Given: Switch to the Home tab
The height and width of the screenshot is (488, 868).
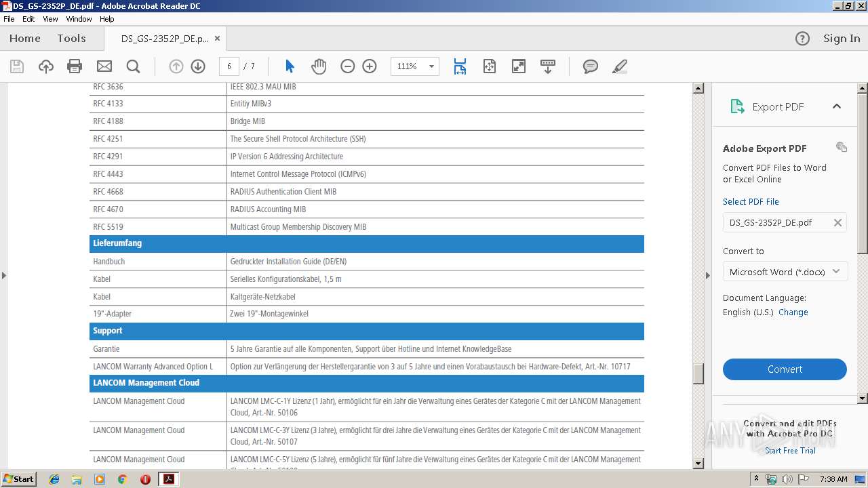Looking at the screenshot, I should [25, 39].
